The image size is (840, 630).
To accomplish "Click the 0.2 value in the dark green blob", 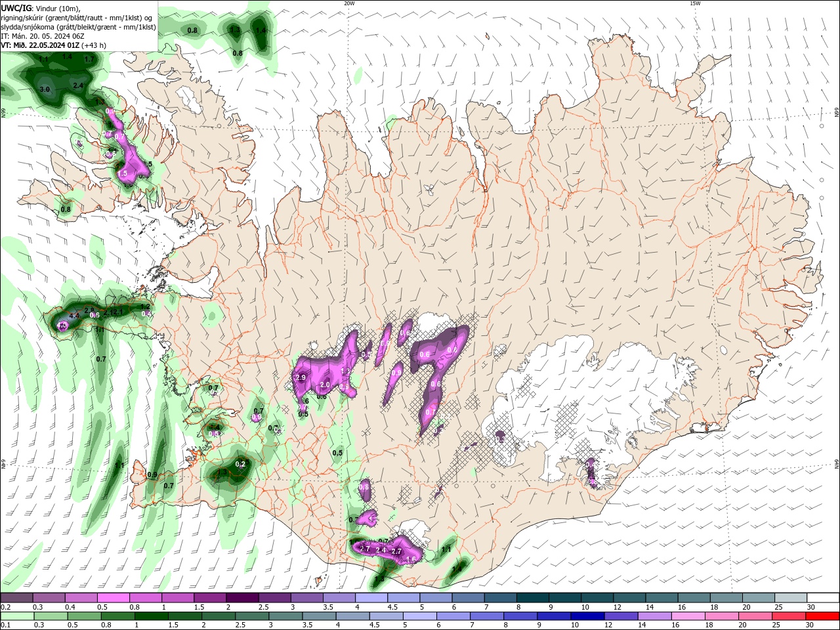I will click(240, 464).
